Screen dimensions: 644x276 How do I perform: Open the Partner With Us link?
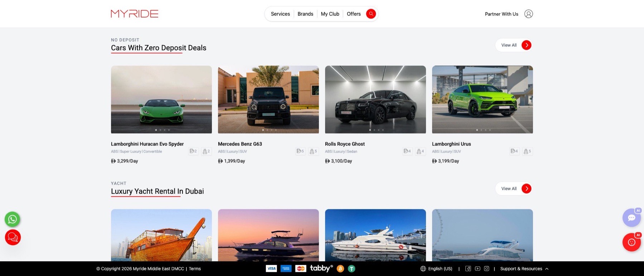pyautogui.click(x=501, y=14)
